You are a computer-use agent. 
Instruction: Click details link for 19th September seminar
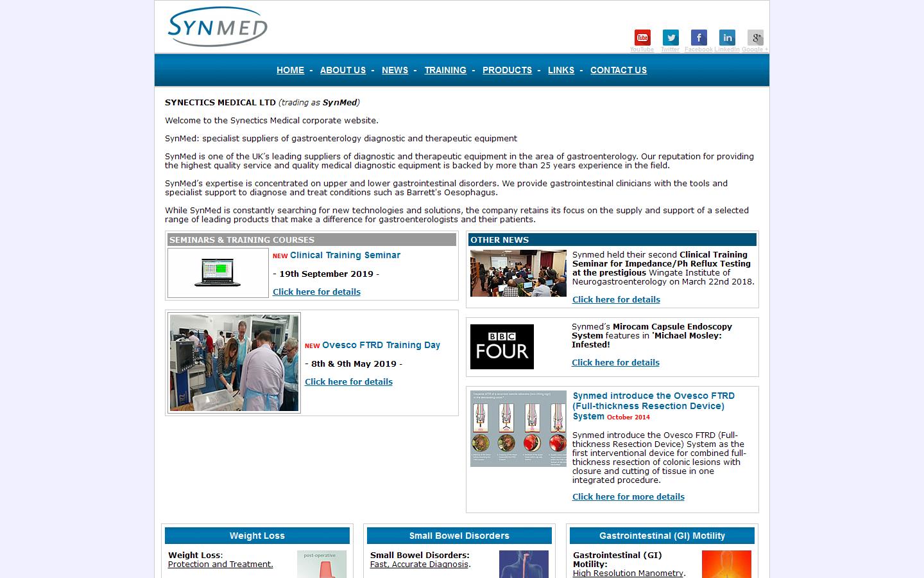click(x=316, y=292)
